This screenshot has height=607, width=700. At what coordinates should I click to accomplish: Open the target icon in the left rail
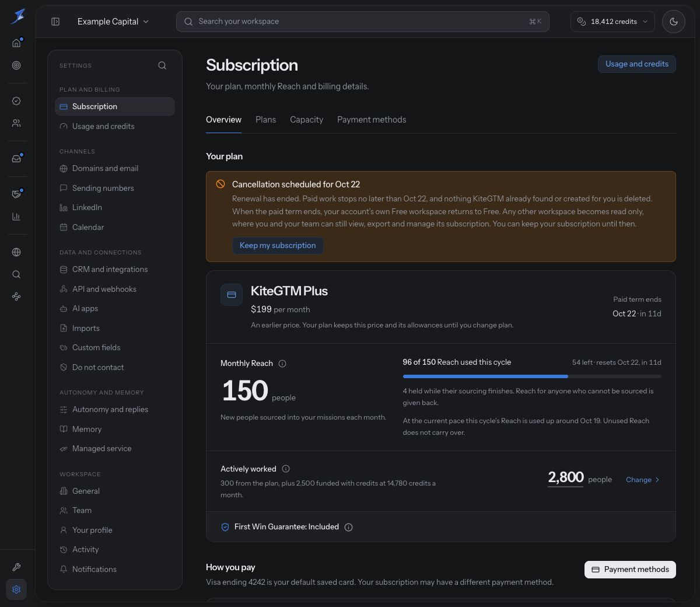pyautogui.click(x=16, y=65)
